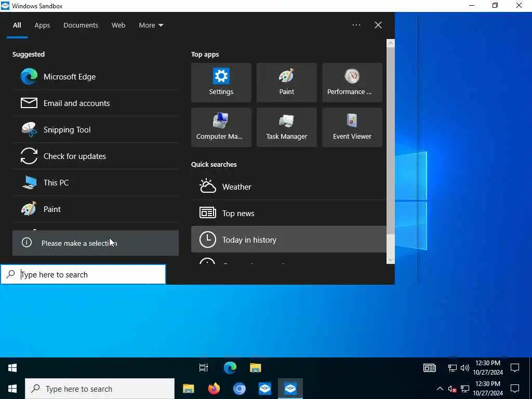532x399 pixels.
Task: Open News and interests on sandbox taskbar
Action: pos(430,368)
